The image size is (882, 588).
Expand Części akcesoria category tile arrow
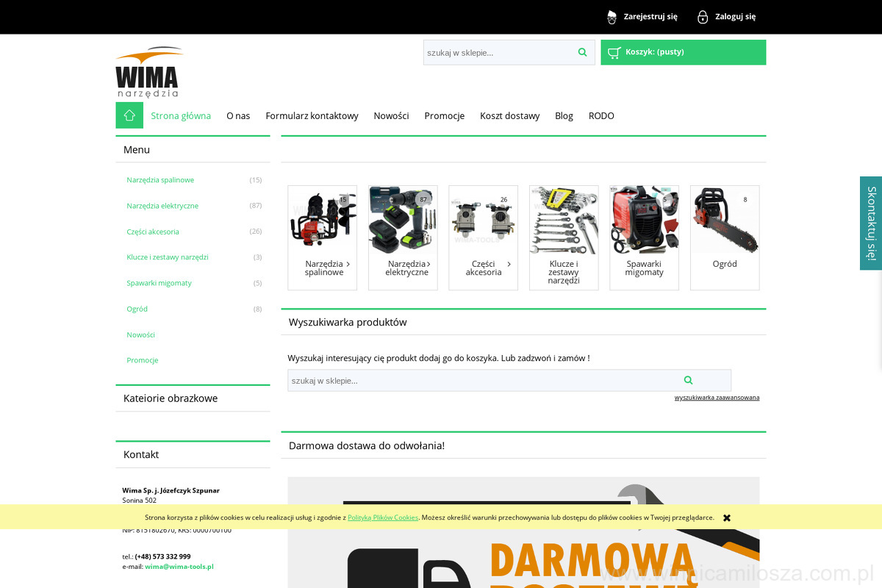coord(509,264)
